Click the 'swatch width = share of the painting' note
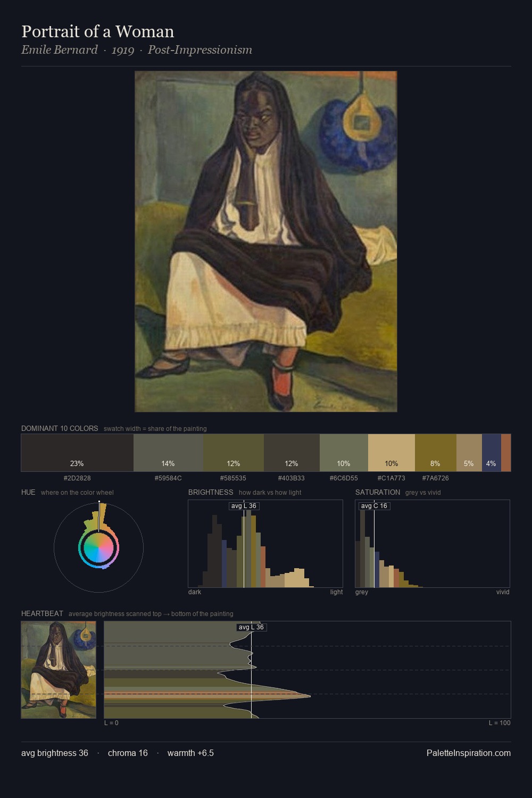Screen dimensions: 532x798 (x=155, y=429)
